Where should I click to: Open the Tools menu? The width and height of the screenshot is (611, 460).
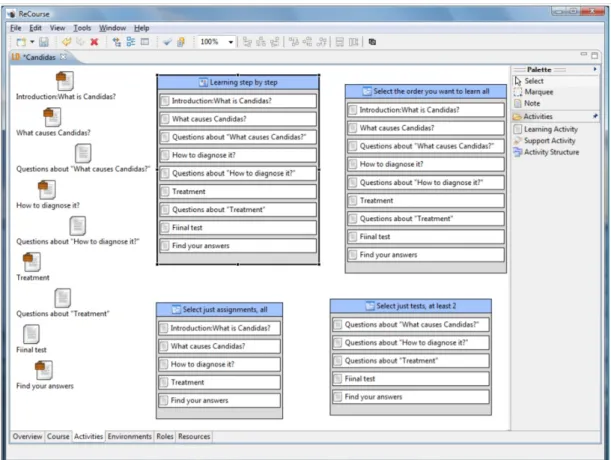pyautogui.click(x=82, y=28)
